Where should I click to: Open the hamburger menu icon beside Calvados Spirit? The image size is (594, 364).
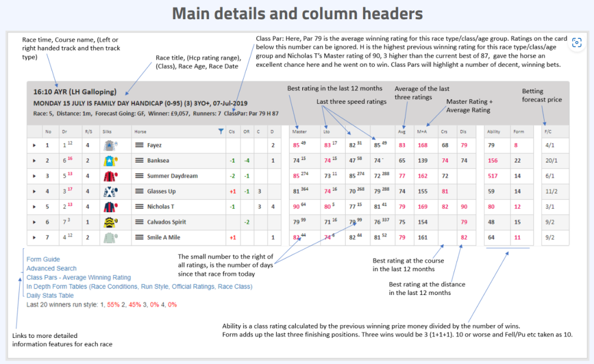139,222
